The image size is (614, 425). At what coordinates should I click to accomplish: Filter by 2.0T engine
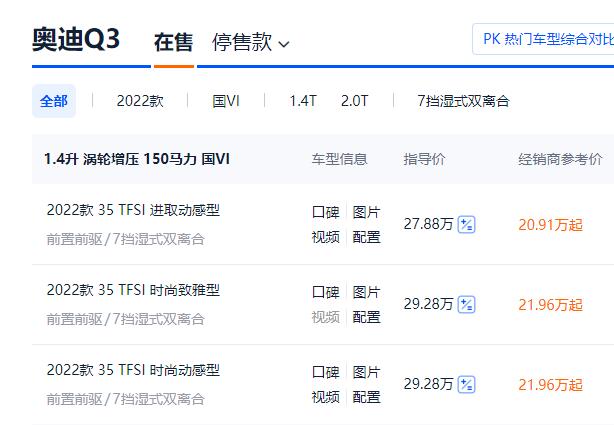tap(354, 101)
